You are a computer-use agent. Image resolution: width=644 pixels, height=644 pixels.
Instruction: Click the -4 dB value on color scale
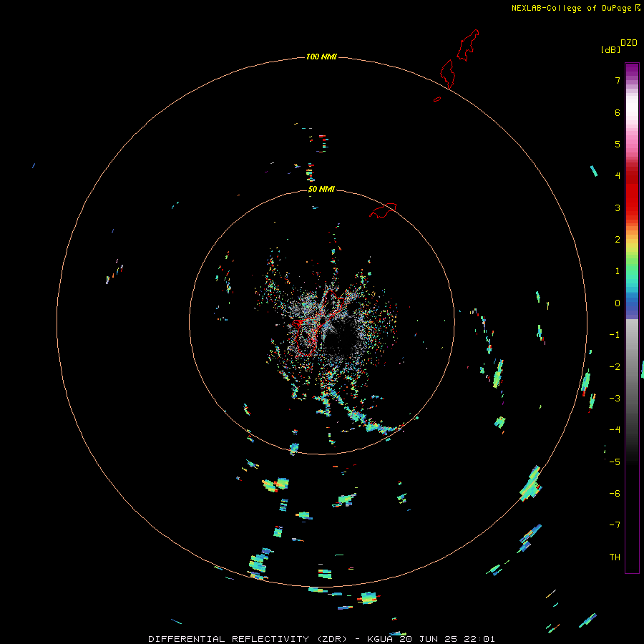pos(615,430)
